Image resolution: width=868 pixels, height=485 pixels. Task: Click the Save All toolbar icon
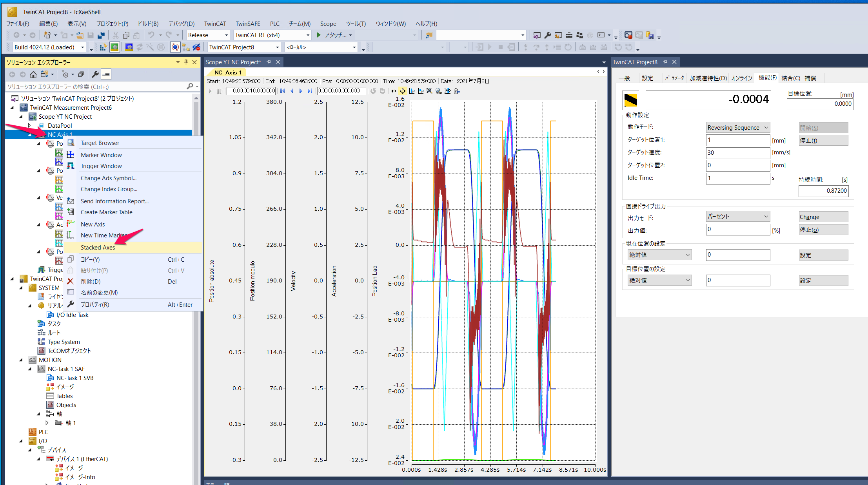click(x=101, y=35)
